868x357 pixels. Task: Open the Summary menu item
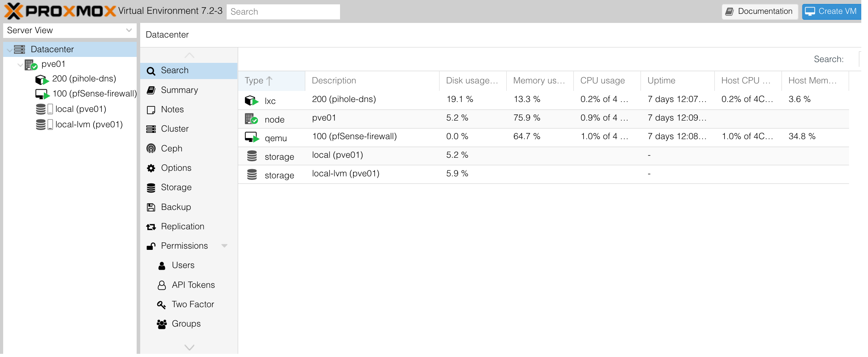click(x=189, y=90)
